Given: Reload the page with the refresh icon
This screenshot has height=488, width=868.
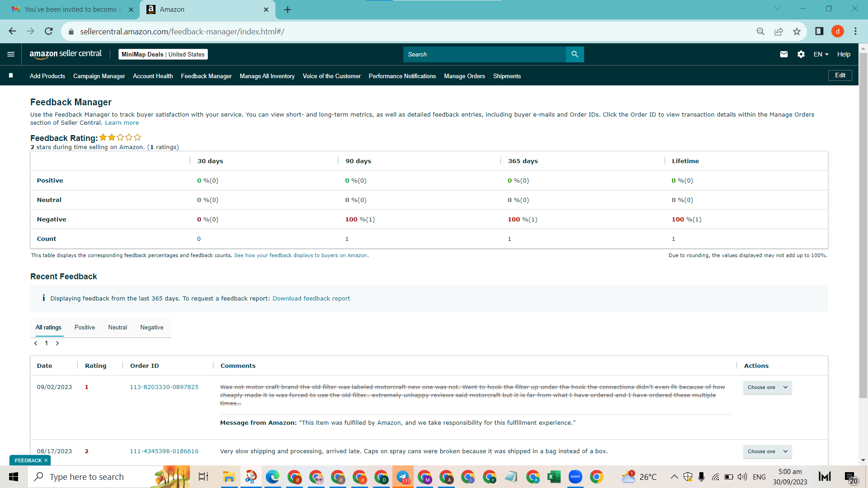Looking at the screenshot, I should click(x=49, y=31).
